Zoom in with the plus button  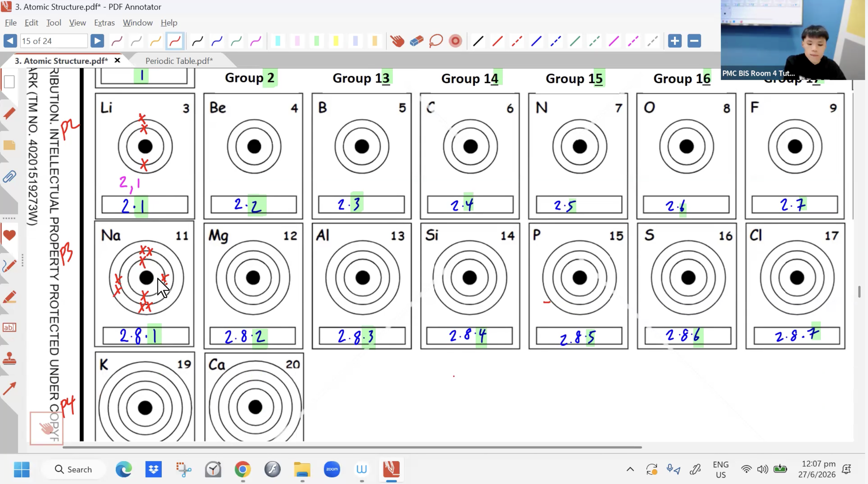[x=675, y=41]
